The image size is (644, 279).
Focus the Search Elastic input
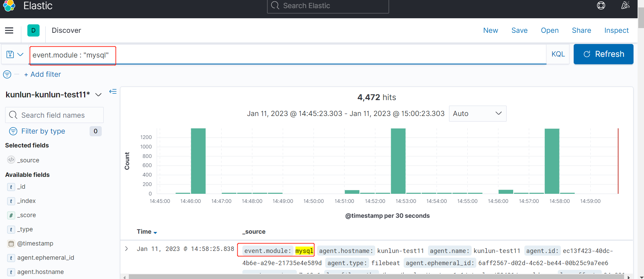(328, 6)
